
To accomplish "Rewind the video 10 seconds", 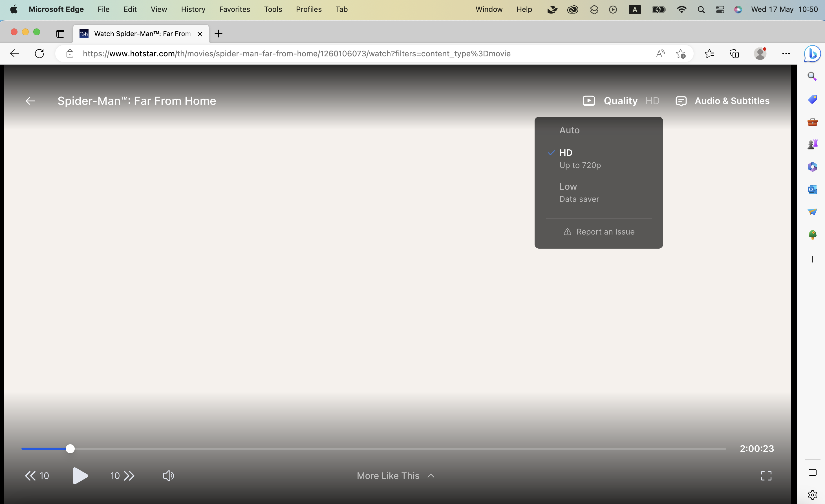I will [x=37, y=476].
